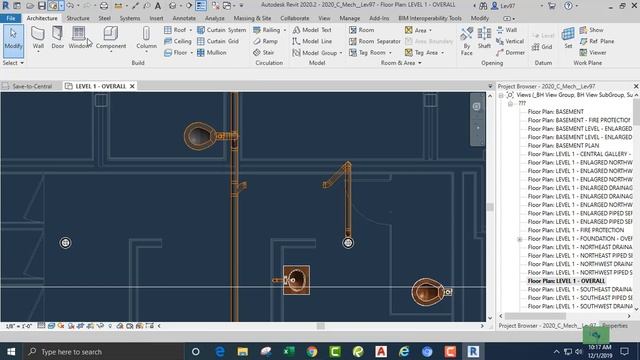Select the Ref Plane tool
Screen dimensions: 640x360
click(596, 41)
